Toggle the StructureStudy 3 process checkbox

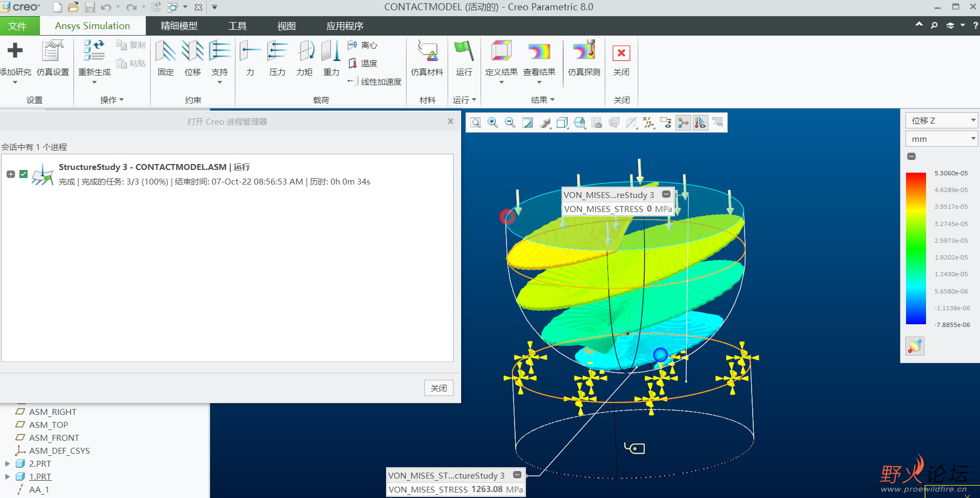[x=23, y=174]
